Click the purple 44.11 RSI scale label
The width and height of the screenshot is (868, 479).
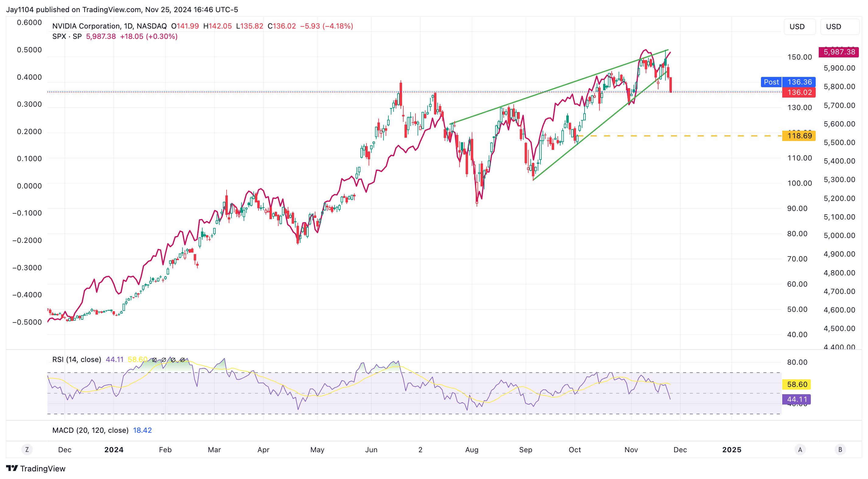point(797,399)
